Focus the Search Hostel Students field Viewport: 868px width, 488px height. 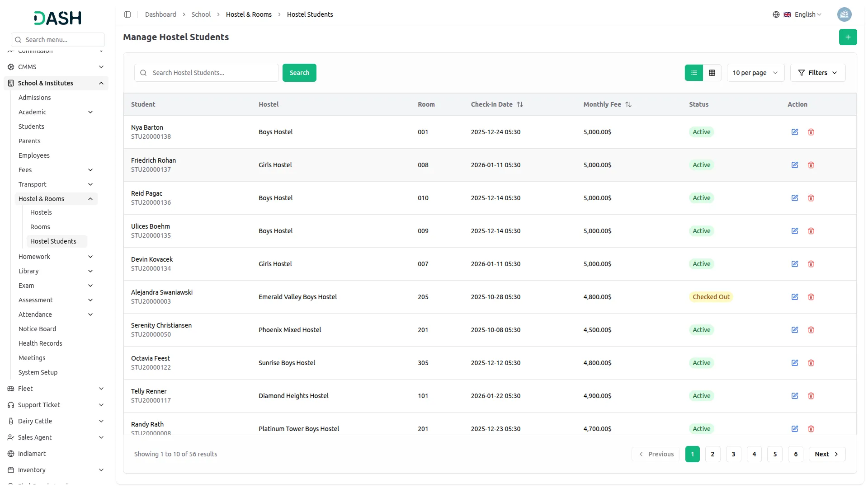point(207,73)
